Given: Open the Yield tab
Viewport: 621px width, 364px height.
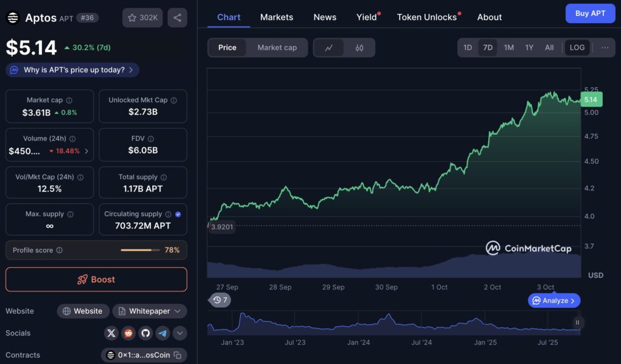Looking at the screenshot, I should tap(367, 17).
